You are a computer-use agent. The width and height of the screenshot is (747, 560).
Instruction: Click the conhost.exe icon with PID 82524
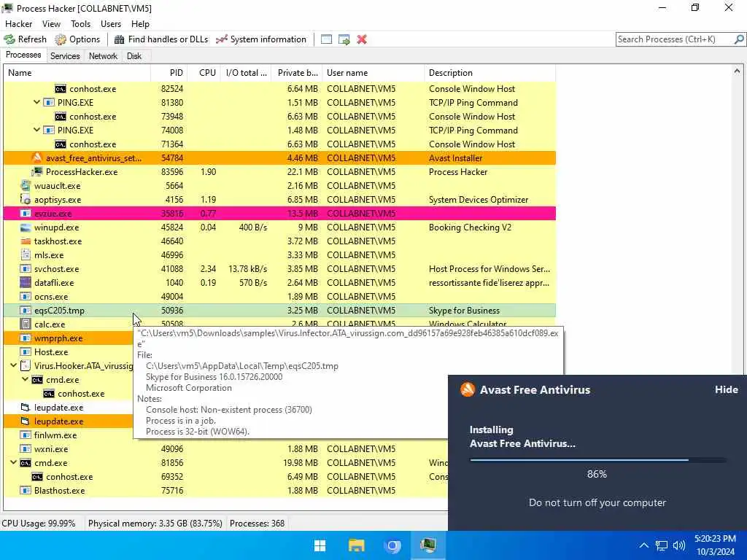point(61,88)
